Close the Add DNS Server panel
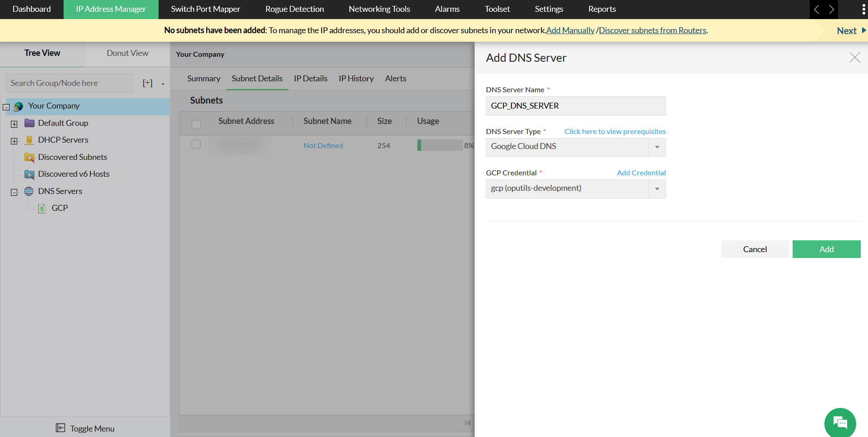 point(855,57)
